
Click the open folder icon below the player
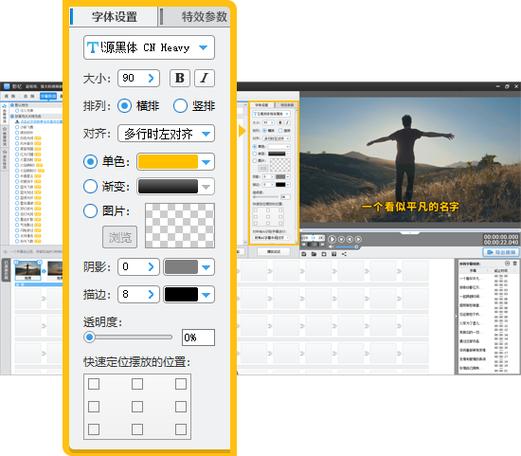(x=314, y=254)
